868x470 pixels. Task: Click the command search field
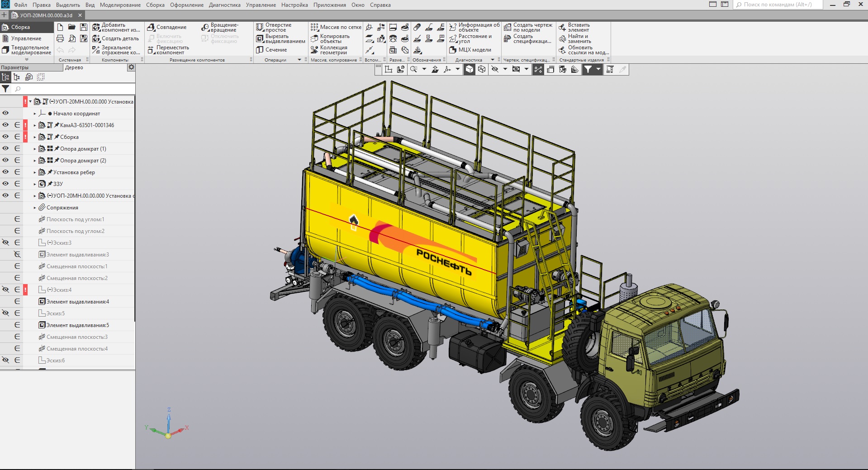click(778, 5)
